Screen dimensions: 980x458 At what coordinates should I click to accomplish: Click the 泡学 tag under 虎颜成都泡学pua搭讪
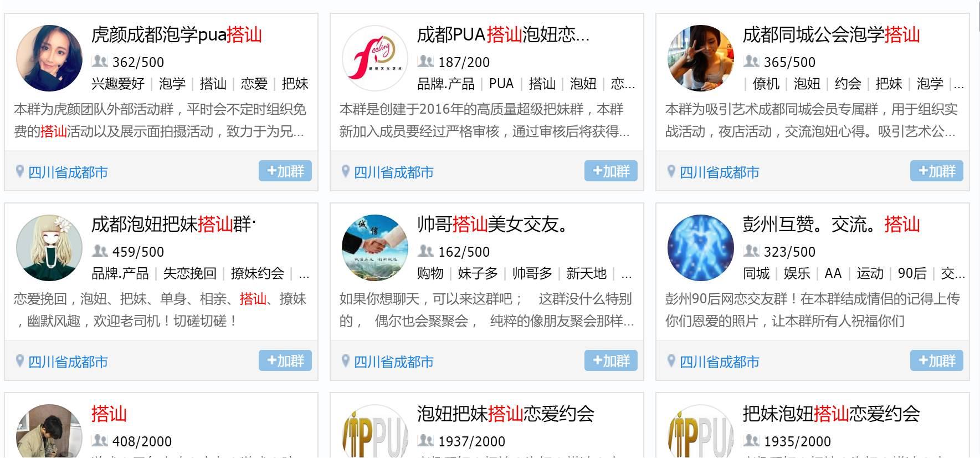[172, 84]
